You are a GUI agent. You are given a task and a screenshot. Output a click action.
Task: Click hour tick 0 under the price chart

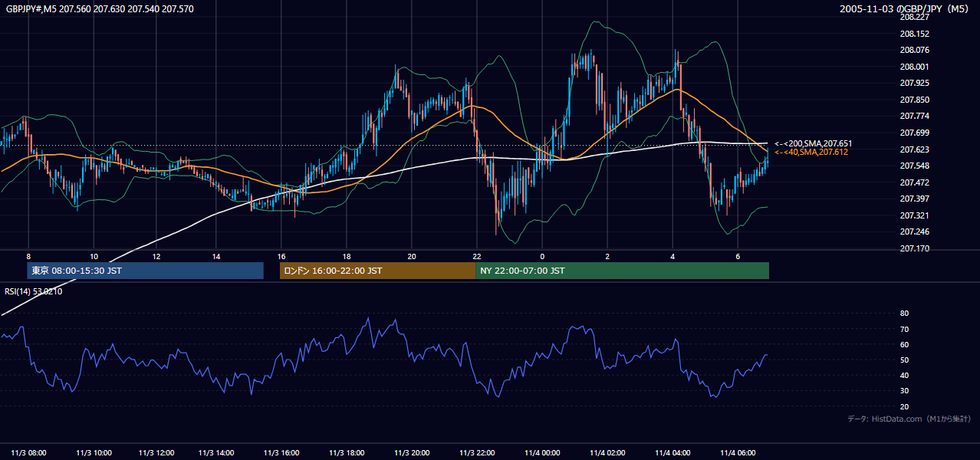click(542, 256)
